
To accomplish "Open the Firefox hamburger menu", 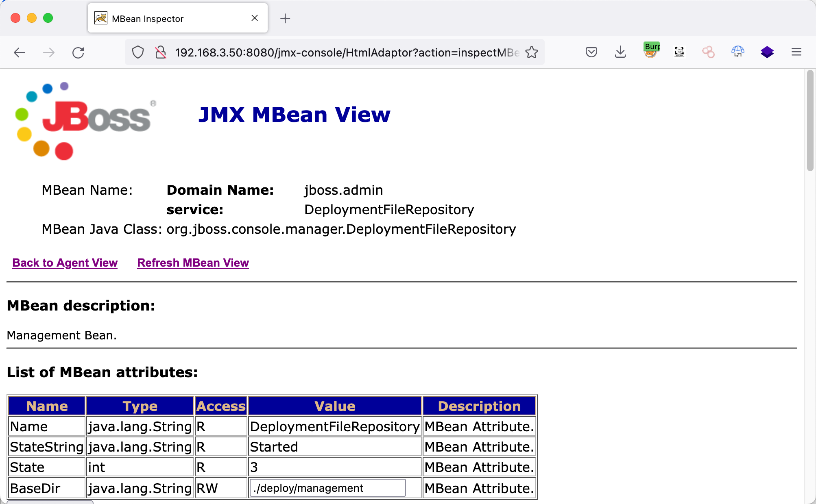I will pyautogui.click(x=796, y=52).
